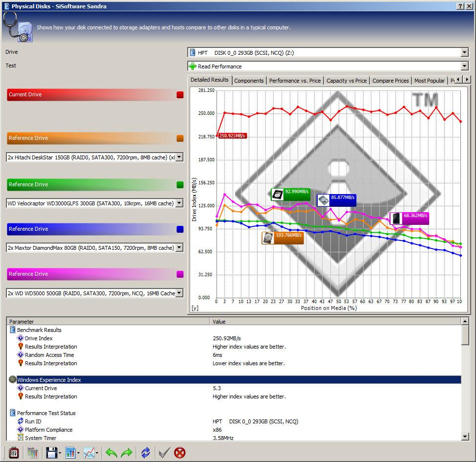Click the Random Access Time diamond icon
Screen dimensions: 476x462
[x=21, y=354]
